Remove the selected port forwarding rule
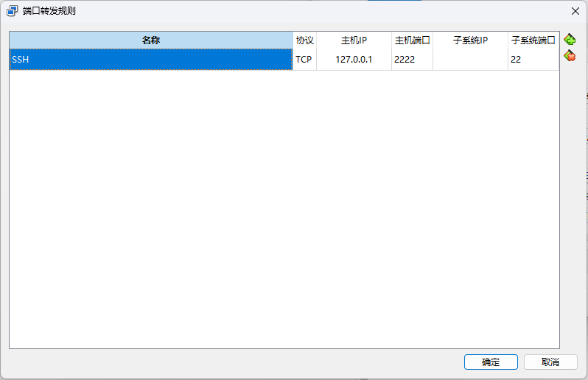The width and height of the screenshot is (588, 380). [x=570, y=56]
